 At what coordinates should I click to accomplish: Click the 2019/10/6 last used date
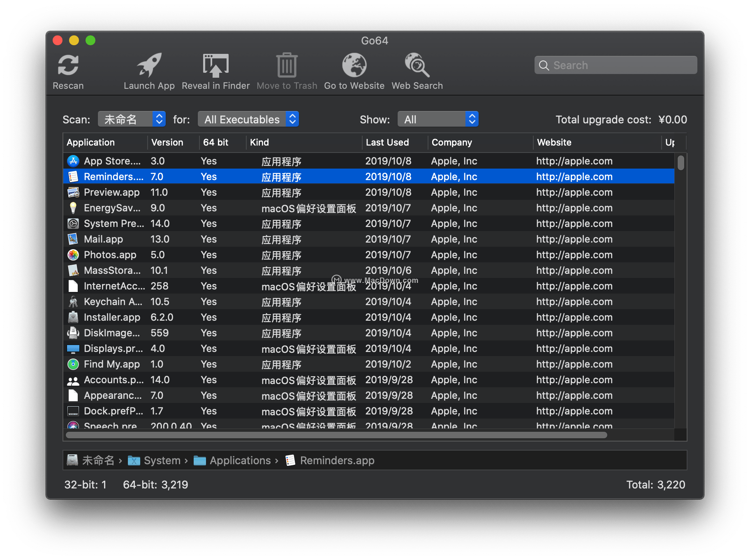pyautogui.click(x=388, y=270)
